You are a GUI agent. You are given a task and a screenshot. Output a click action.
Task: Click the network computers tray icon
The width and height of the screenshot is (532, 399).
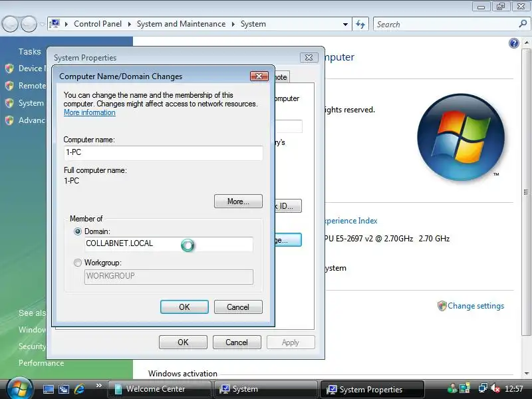(x=483, y=388)
